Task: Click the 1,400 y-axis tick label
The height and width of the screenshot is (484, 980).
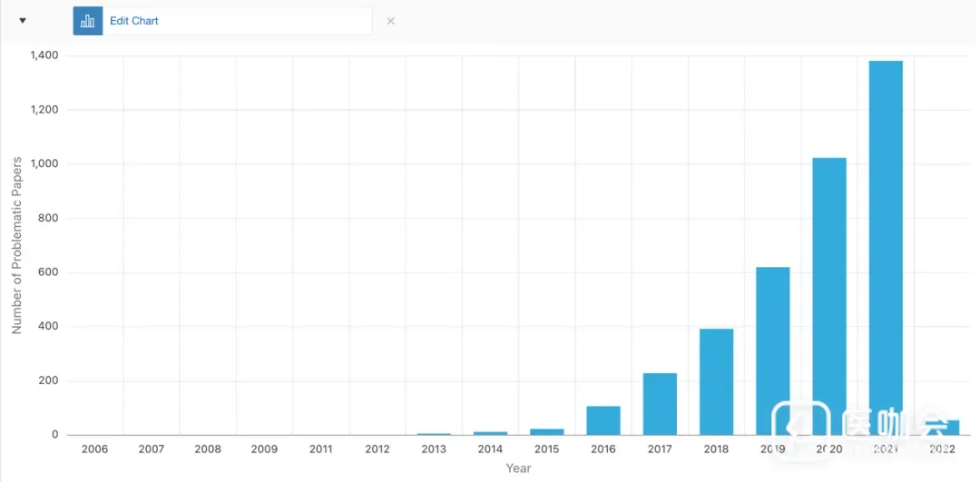Action: 44,55
